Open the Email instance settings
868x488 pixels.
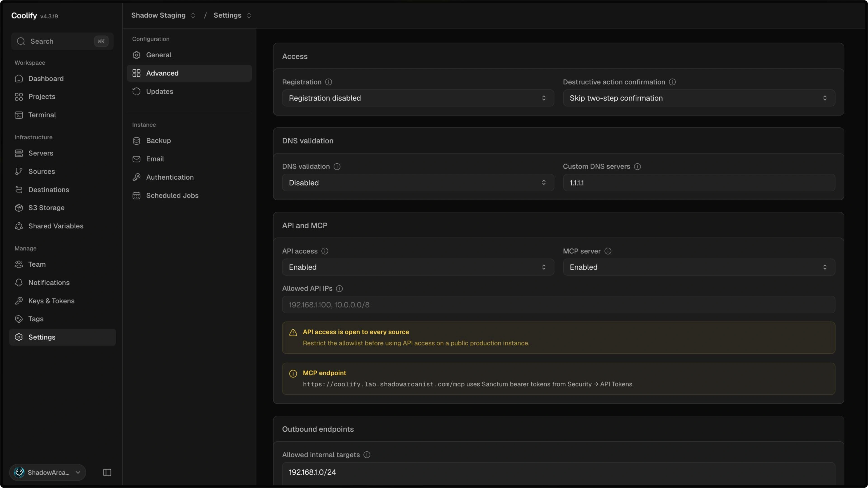tap(189, 159)
